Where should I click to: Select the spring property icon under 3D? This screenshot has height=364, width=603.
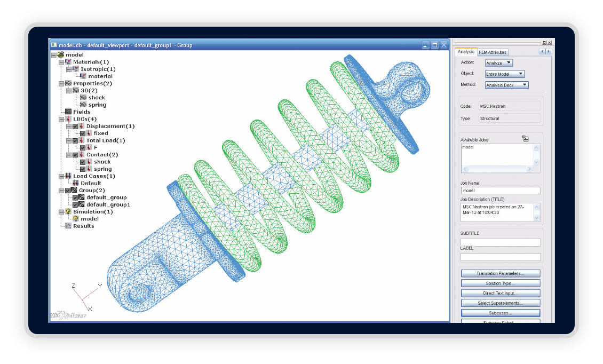pyautogui.click(x=83, y=105)
